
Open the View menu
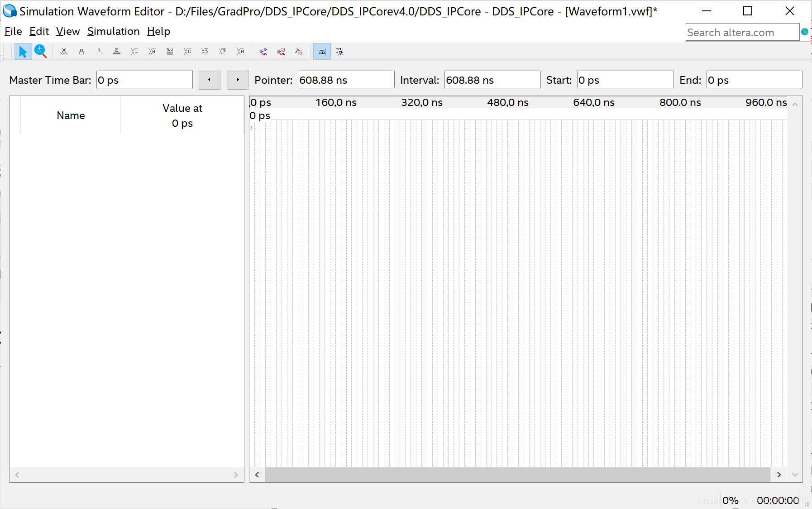coord(68,31)
